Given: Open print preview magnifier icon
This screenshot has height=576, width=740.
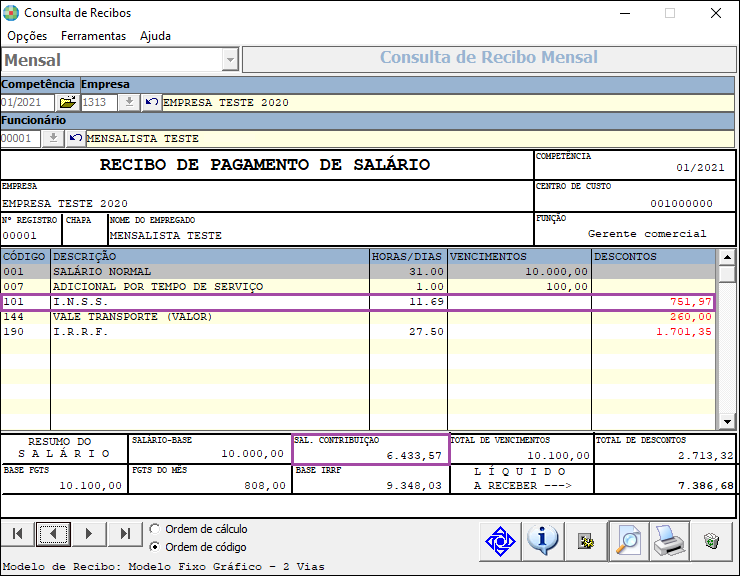Looking at the screenshot, I should 628,541.
